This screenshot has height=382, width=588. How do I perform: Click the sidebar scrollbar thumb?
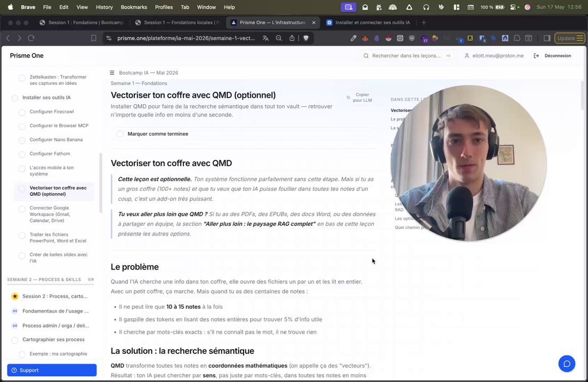tap(100, 183)
